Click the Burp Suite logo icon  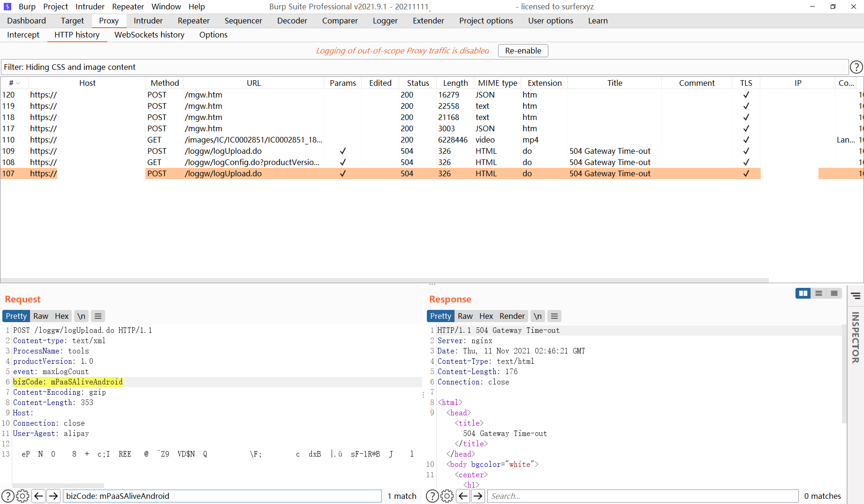[x=8, y=7]
